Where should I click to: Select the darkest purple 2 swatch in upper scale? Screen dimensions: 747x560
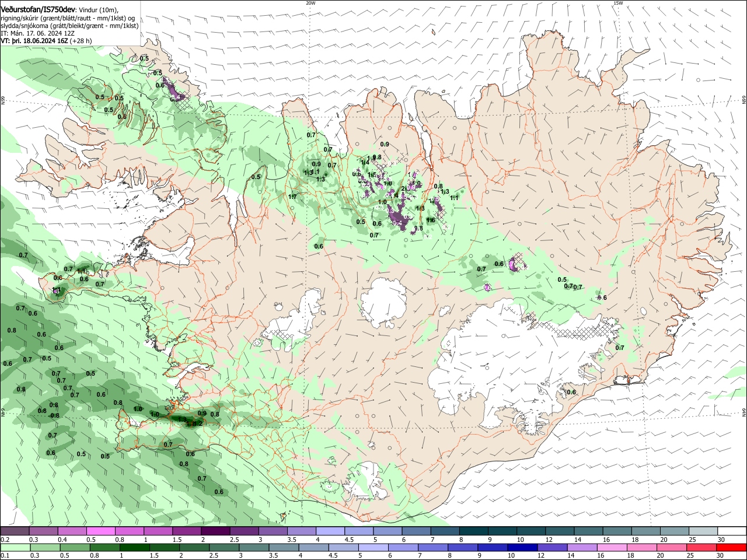(x=215, y=531)
